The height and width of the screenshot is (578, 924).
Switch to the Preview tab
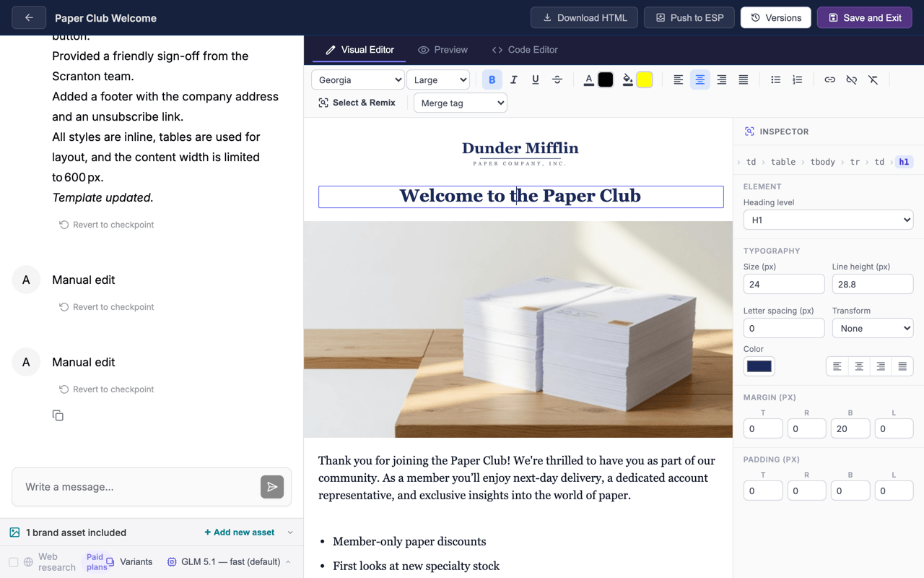pos(443,50)
